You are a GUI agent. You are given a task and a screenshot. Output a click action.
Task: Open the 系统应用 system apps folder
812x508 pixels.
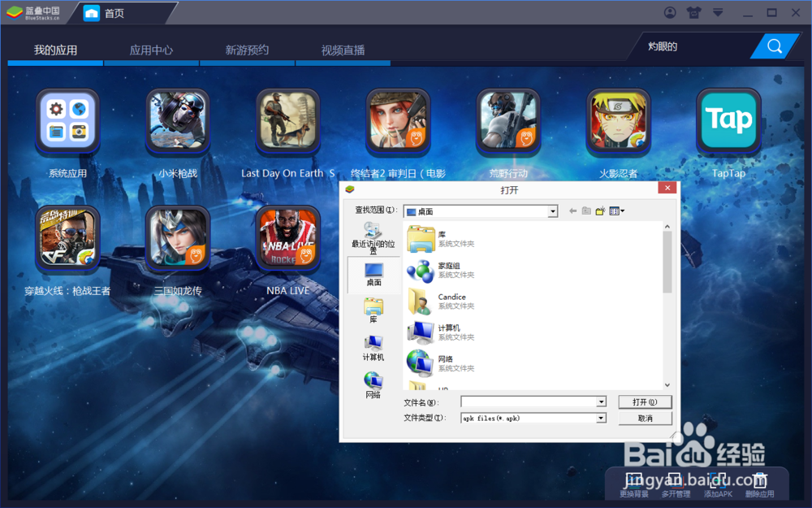pos(68,122)
